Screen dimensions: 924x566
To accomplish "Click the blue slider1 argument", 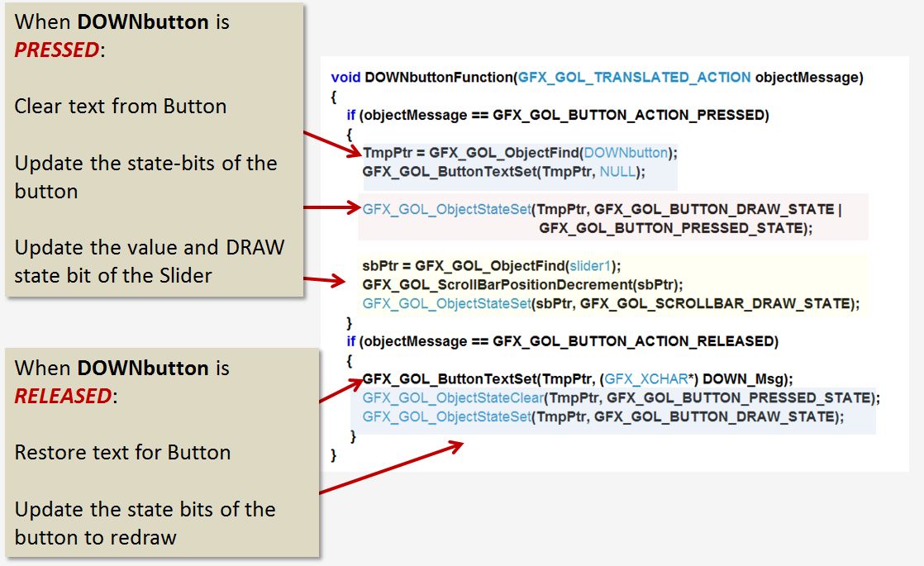I will point(591,265).
